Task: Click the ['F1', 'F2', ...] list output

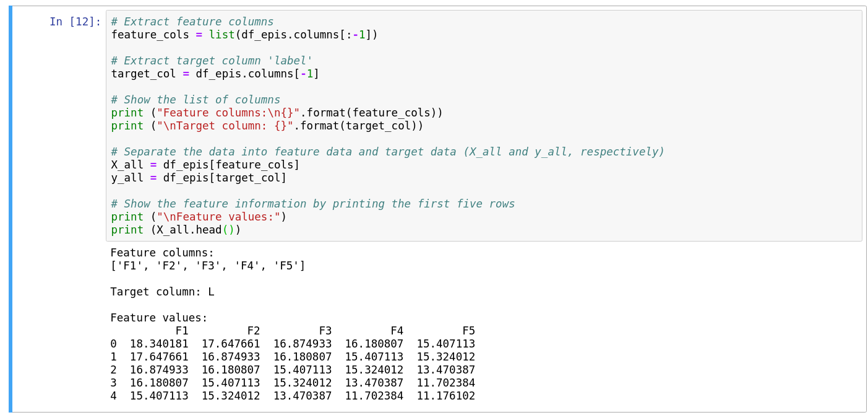Action: (207, 266)
